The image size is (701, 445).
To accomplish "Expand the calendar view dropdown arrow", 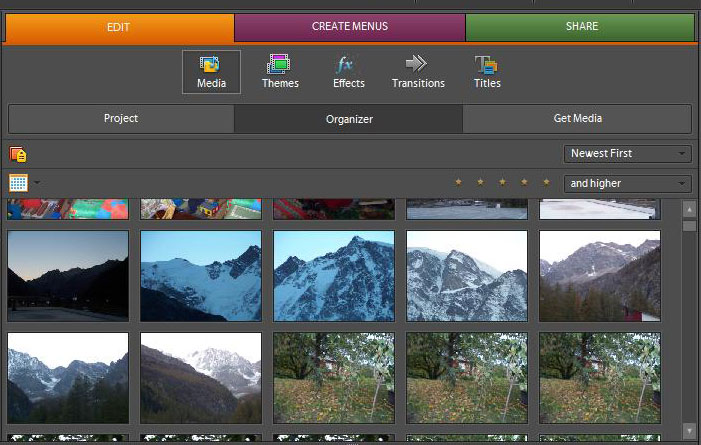I will pos(37,182).
